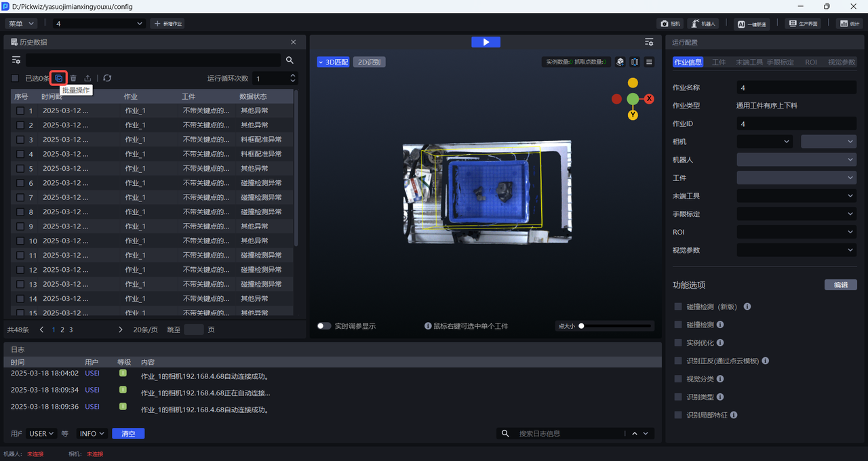Open the INFO log level dropdown

tap(92, 434)
